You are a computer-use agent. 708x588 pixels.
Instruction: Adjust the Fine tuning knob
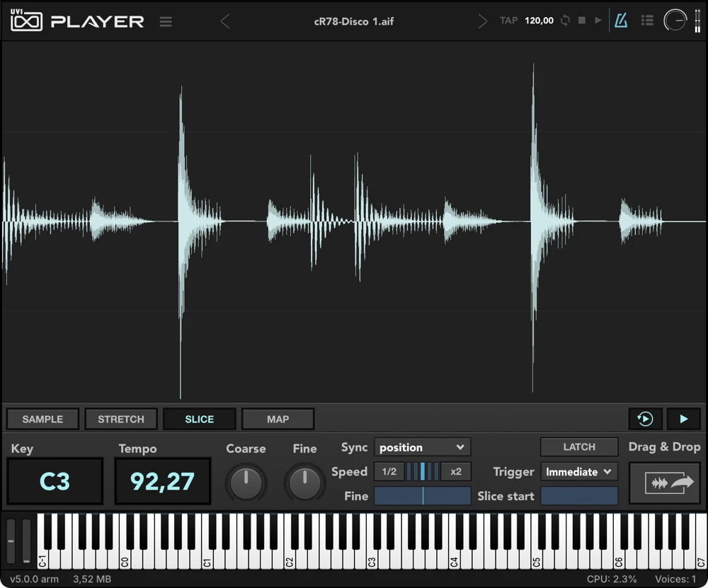[x=304, y=483]
